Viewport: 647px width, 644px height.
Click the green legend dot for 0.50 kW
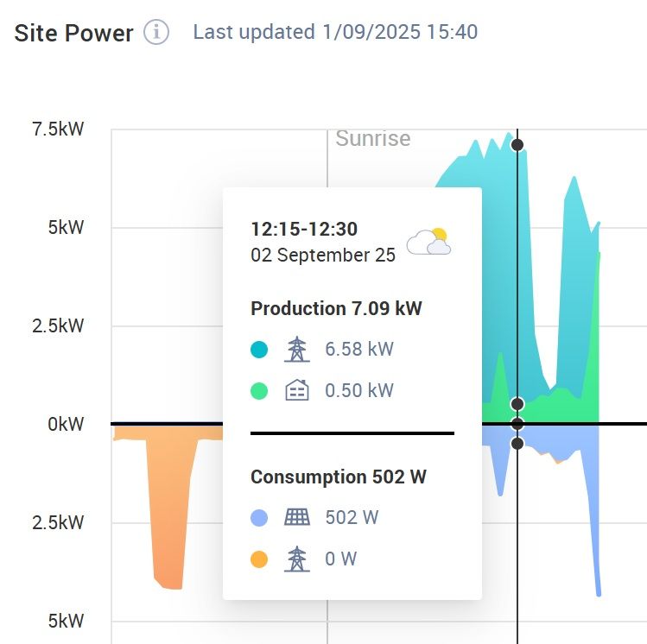[259, 391]
